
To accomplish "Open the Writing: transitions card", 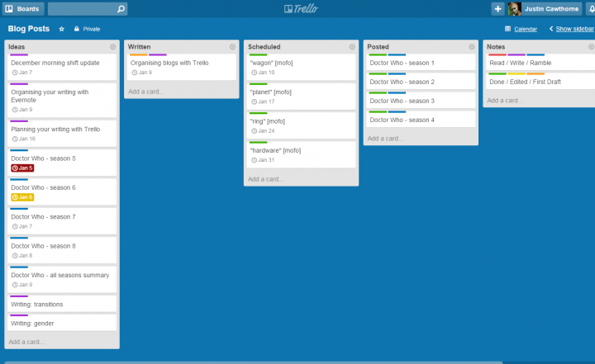I will pyautogui.click(x=62, y=304).
